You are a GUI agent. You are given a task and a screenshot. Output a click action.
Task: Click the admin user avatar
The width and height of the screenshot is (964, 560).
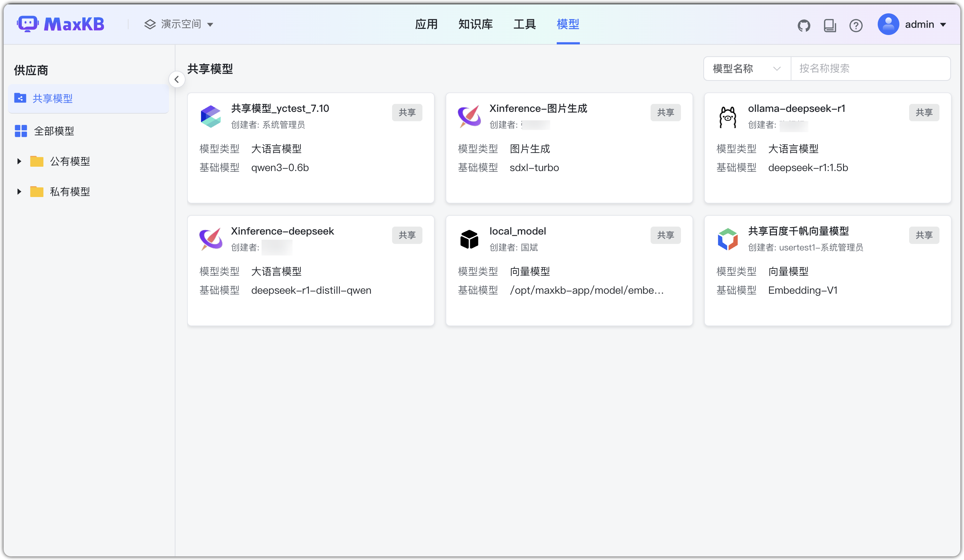(888, 25)
